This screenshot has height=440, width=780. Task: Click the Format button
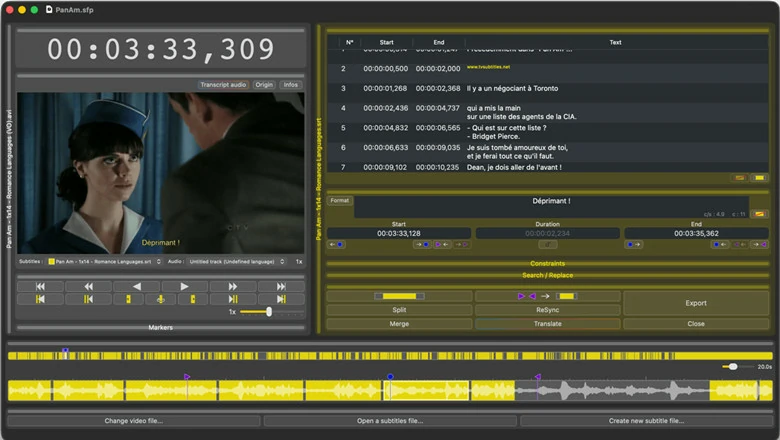point(340,200)
